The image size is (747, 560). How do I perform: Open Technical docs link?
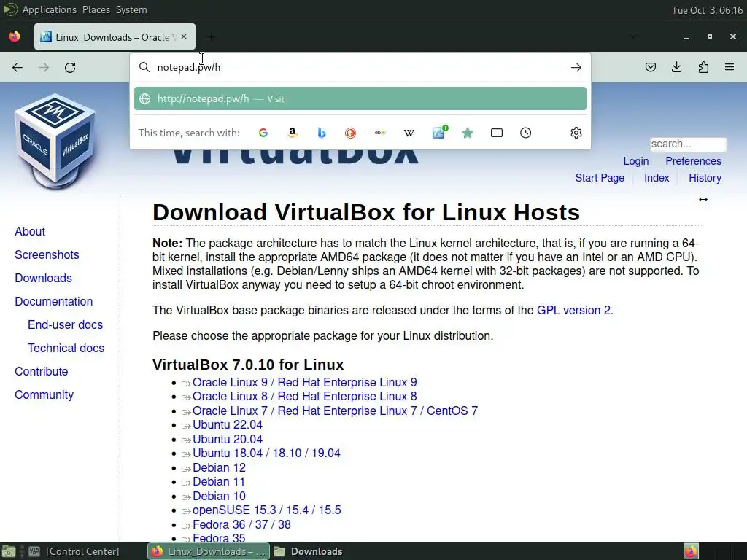click(x=66, y=348)
